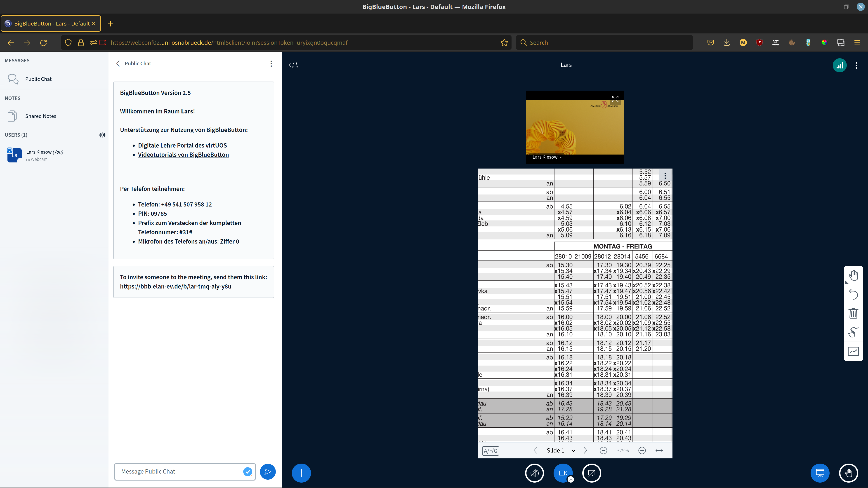Image resolution: width=868 pixels, height=488 pixels.
Task: Check the connection status bars icon
Action: click(x=840, y=65)
